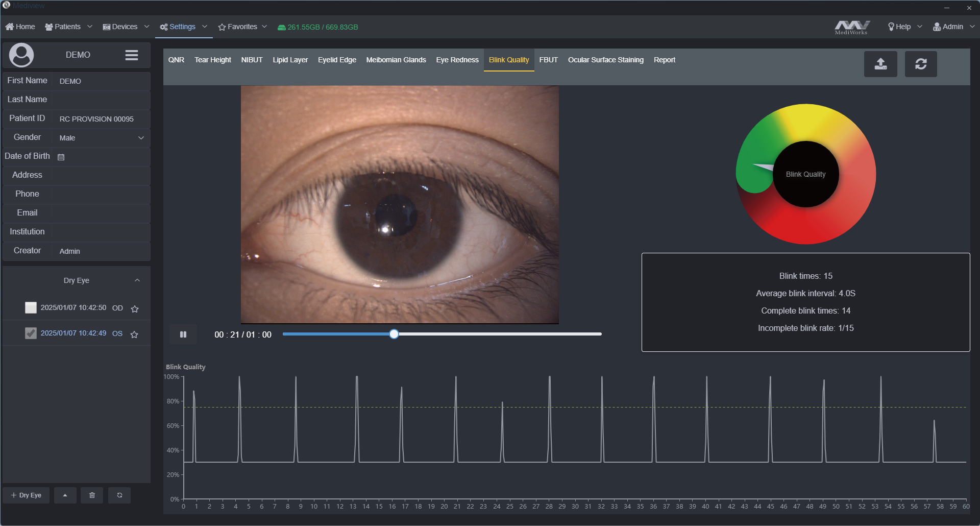Open the Report tab

point(665,60)
